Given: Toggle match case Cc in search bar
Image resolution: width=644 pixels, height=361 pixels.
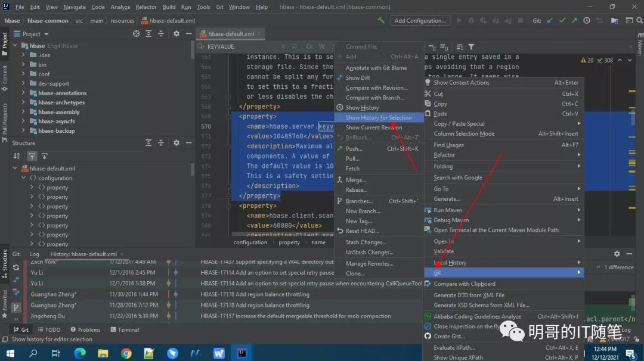Looking at the screenshot, I should 309,46.
